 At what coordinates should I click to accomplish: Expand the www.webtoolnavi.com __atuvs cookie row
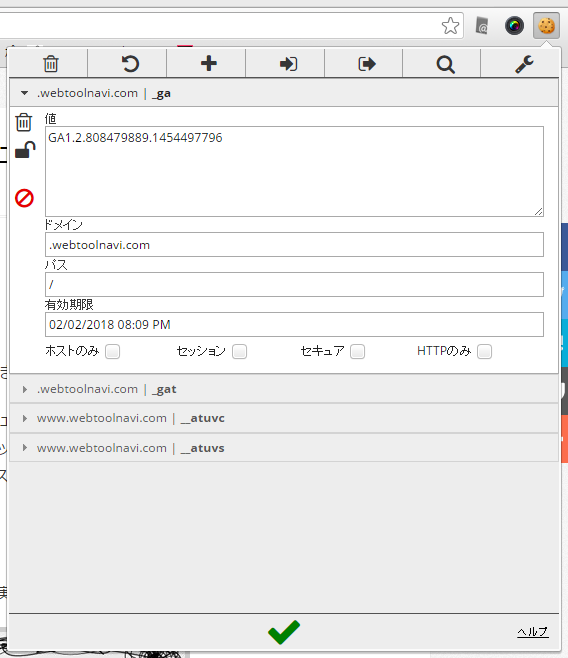[284, 448]
